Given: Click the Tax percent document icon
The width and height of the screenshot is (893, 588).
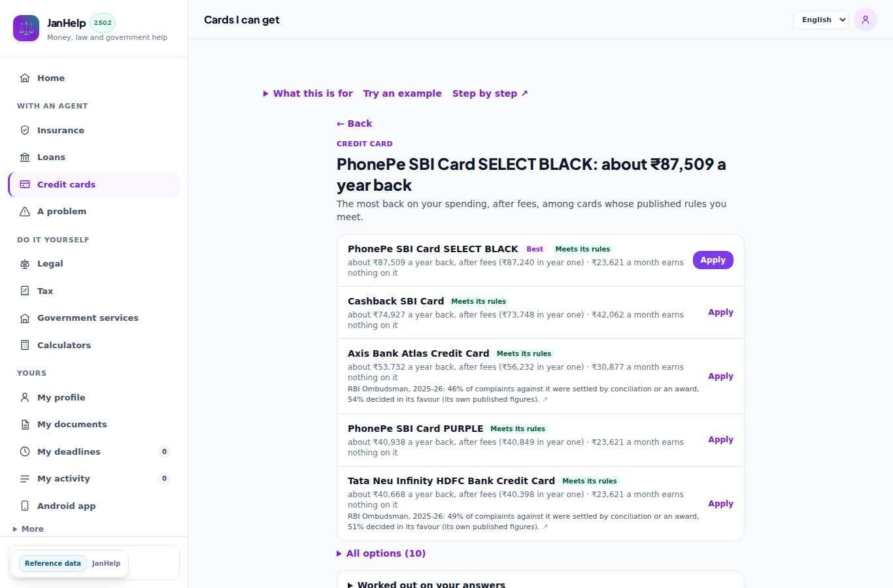Looking at the screenshot, I should pyautogui.click(x=25, y=291).
